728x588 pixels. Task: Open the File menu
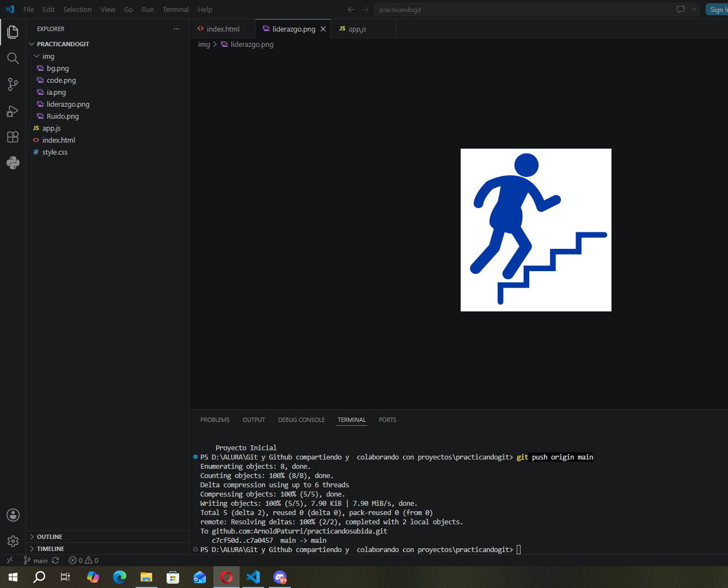click(x=29, y=9)
